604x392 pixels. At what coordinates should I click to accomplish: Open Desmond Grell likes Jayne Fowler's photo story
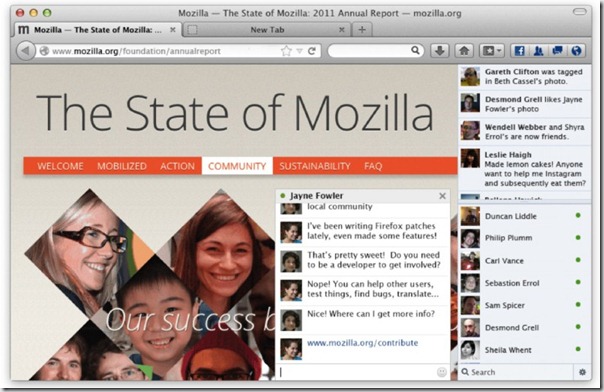[x=525, y=104]
